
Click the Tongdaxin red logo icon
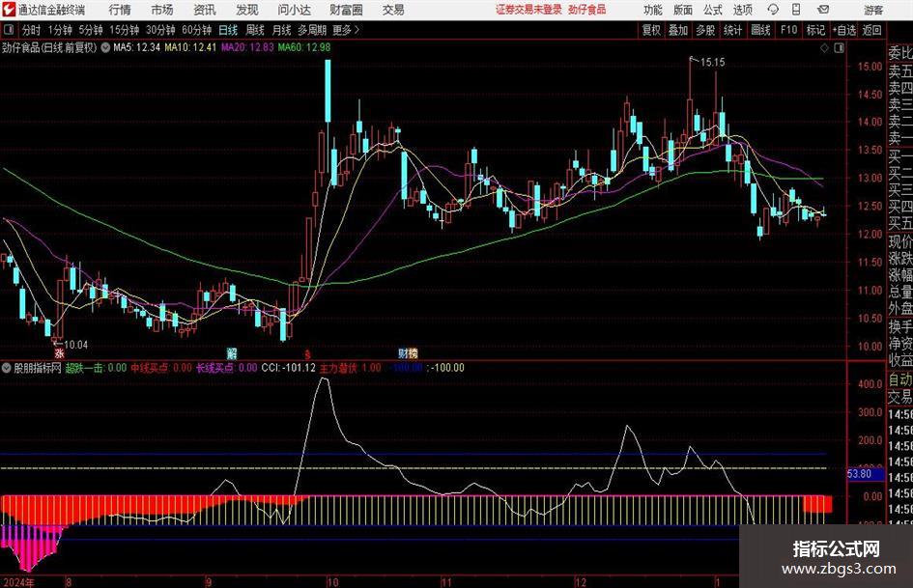[8, 10]
